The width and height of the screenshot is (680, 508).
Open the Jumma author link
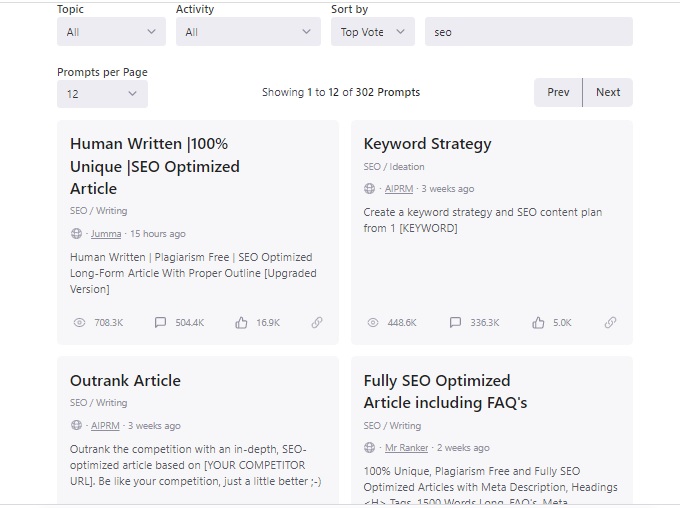pyautogui.click(x=106, y=234)
